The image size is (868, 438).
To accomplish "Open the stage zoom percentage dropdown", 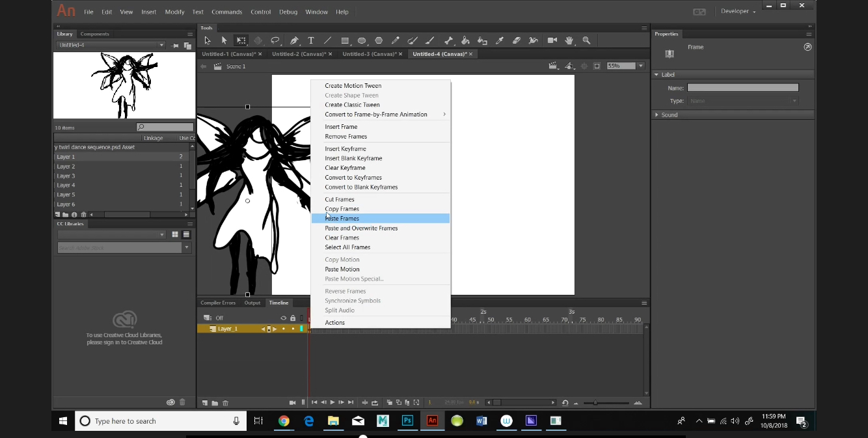I will (x=640, y=66).
